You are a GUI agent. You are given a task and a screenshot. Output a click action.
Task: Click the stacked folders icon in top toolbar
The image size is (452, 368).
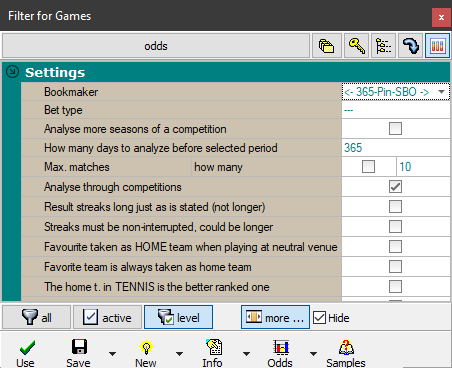(326, 46)
